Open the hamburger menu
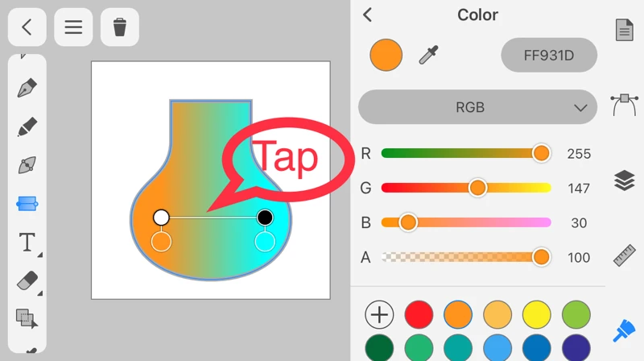Viewport: 644px width, 361px height. click(x=73, y=27)
